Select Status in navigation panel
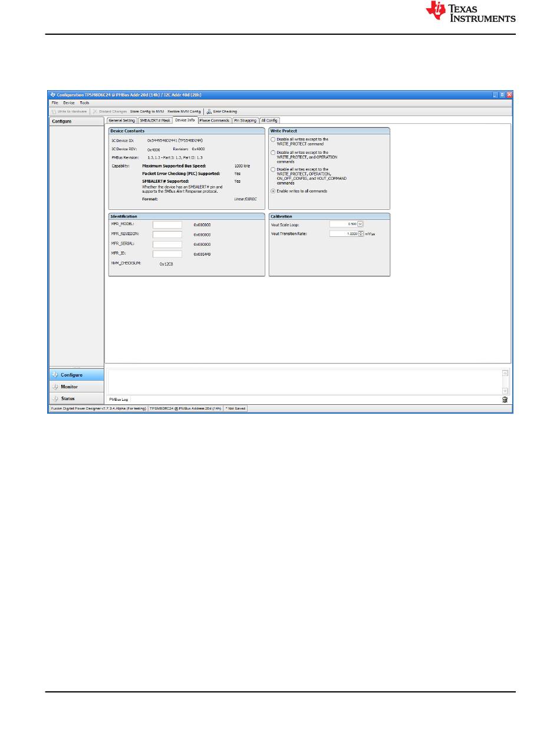560x729 pixels. point(77,398)
